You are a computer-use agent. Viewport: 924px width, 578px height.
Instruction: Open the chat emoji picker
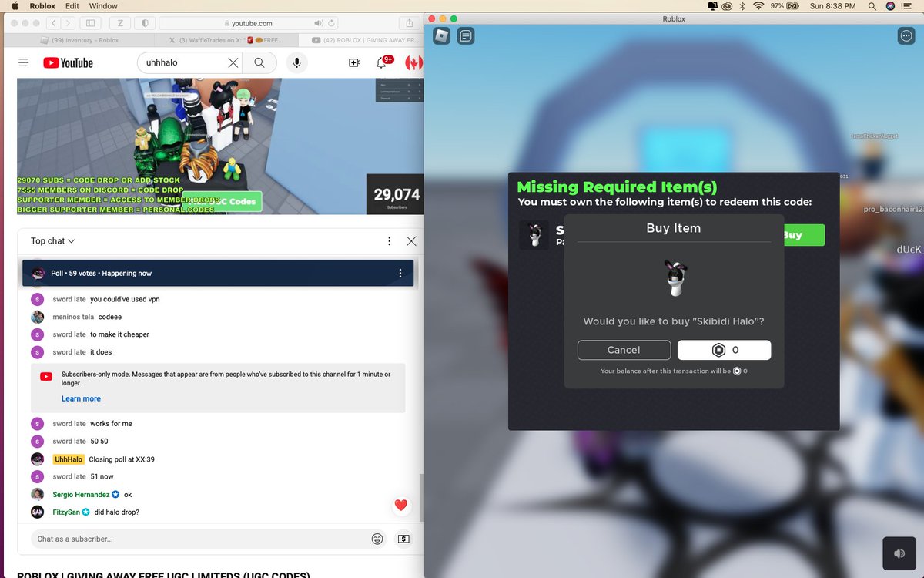[377, 539]
